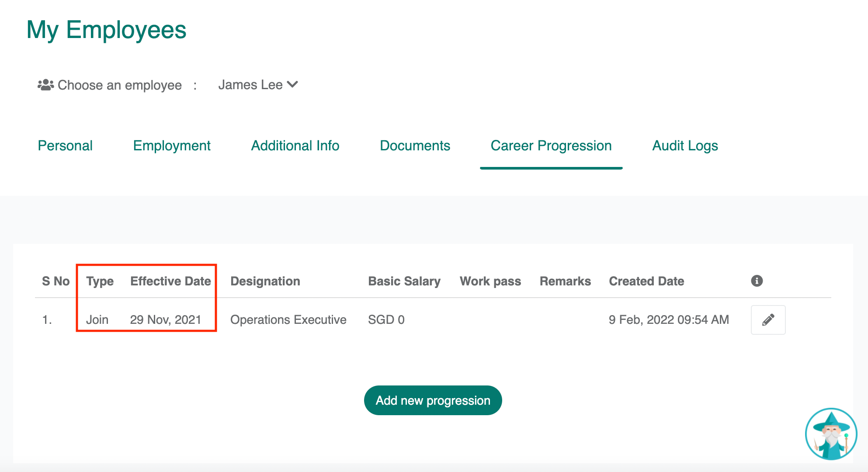Open the Employment tab
The image size is (868, 472).
click(172, 146)
